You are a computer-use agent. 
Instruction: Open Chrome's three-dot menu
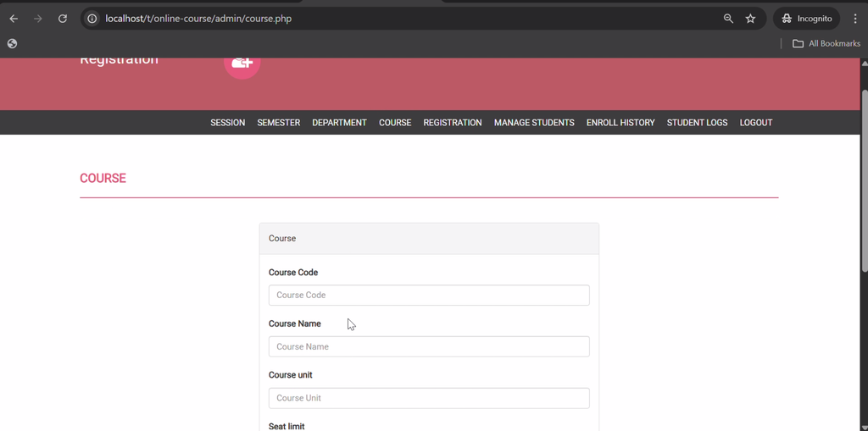[855, 19]
